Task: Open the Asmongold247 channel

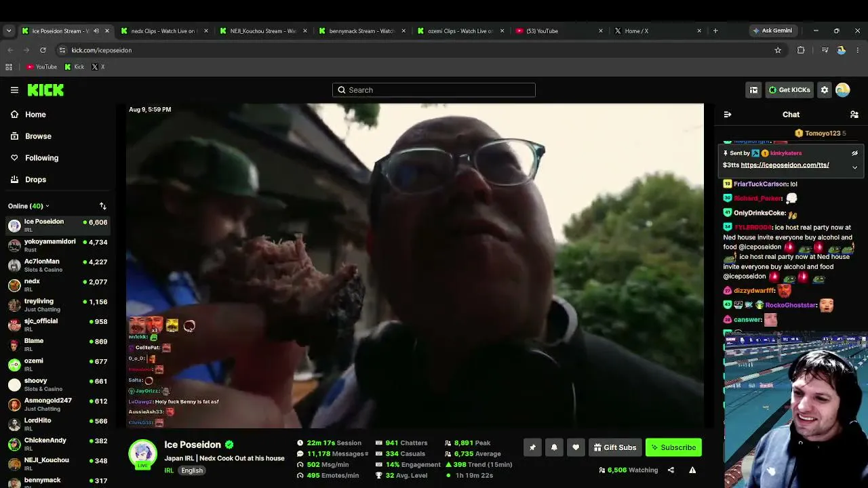Action: [57, 405]
